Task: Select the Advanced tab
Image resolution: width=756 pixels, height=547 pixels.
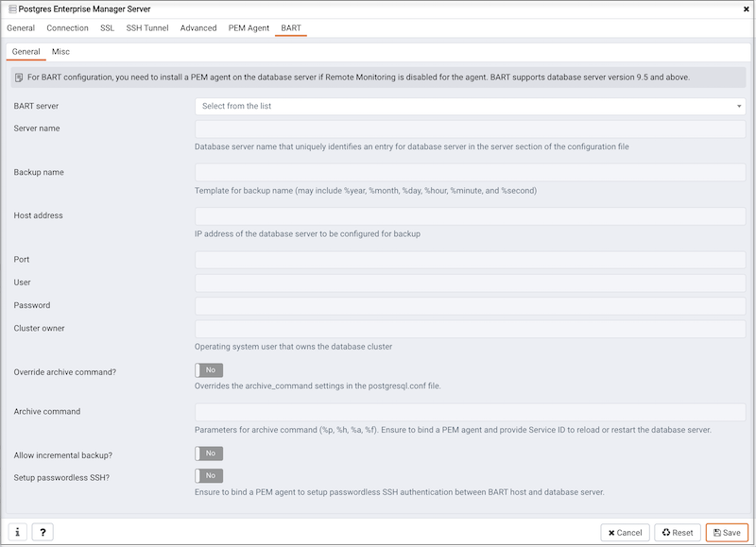Action: pyautogui.click(x=198, y=28)
